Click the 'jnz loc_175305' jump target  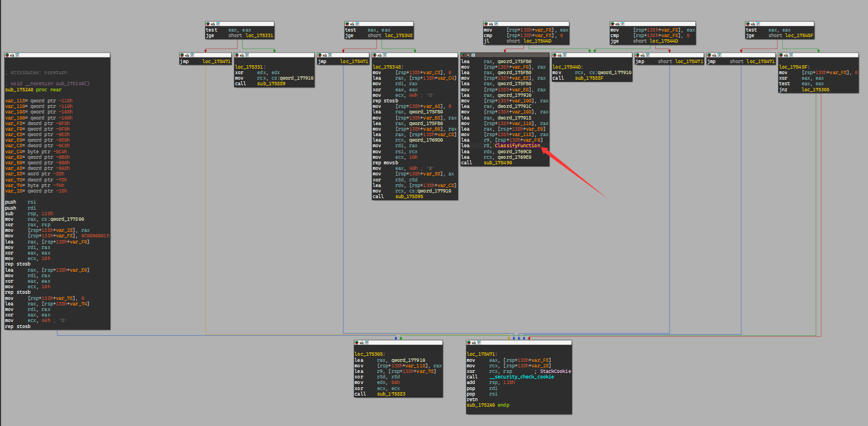pyautogui.click(x=815, y=90)
